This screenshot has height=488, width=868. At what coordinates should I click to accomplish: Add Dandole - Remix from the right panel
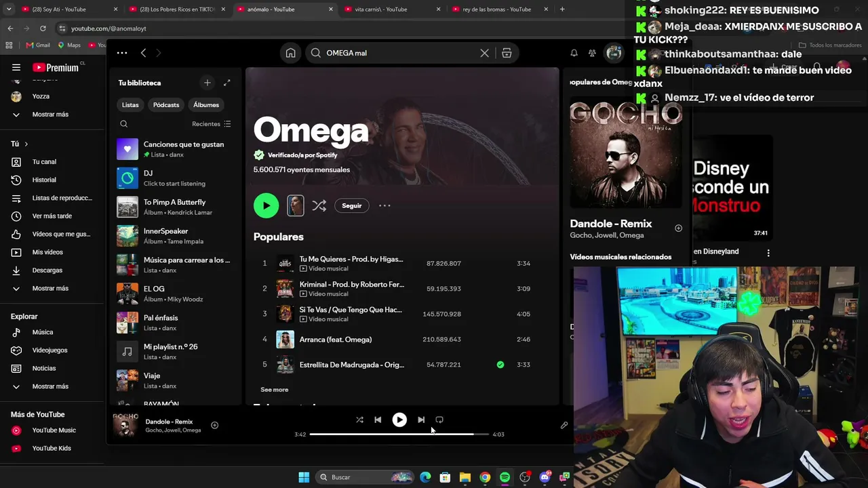(x=678, y=228)
